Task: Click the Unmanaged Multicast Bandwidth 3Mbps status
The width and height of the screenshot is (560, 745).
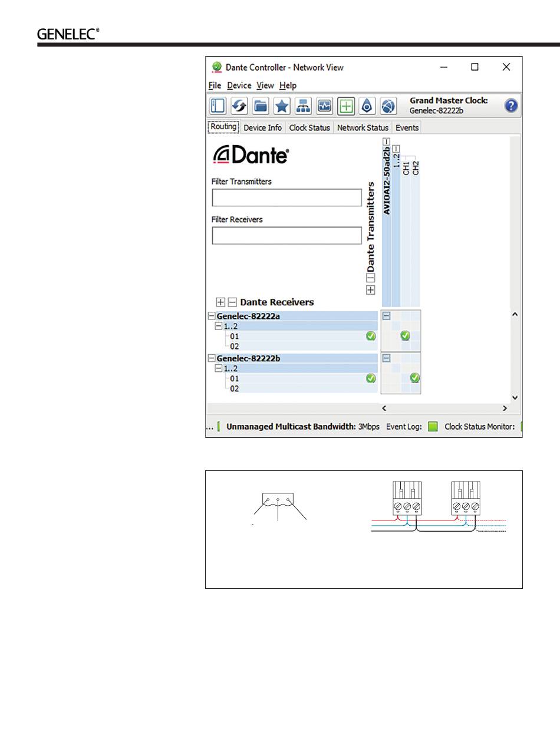Action: click(303, 426)
